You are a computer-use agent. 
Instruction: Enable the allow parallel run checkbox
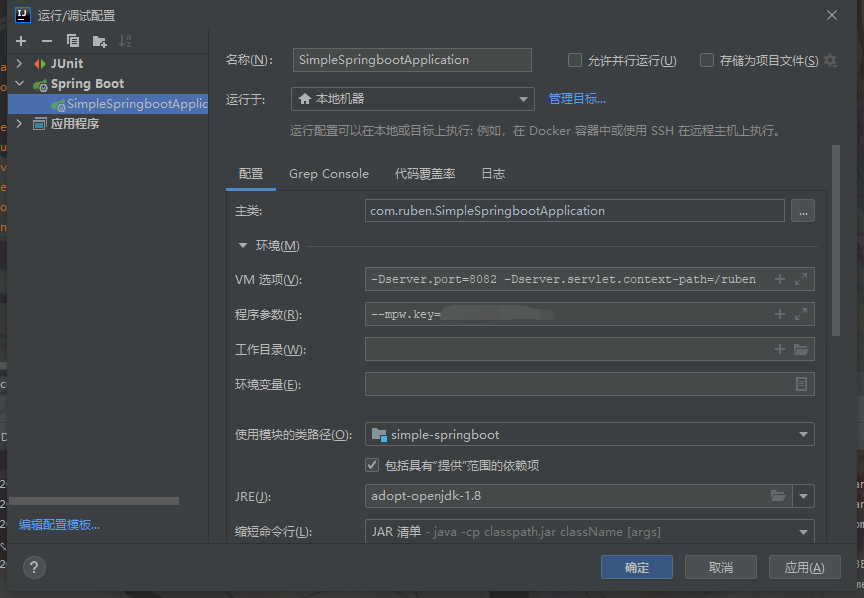coord(575,61)
